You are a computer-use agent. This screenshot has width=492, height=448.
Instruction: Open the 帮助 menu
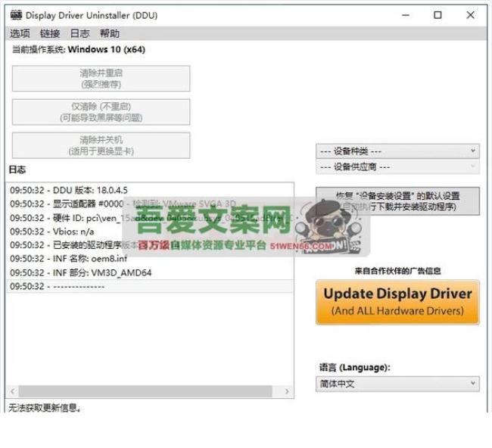110,33
